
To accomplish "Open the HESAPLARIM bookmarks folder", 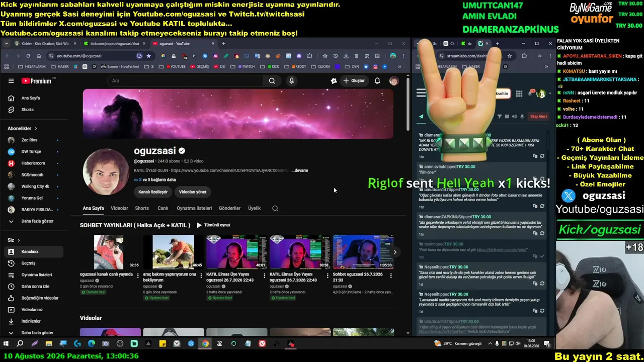I will [32, 66].
